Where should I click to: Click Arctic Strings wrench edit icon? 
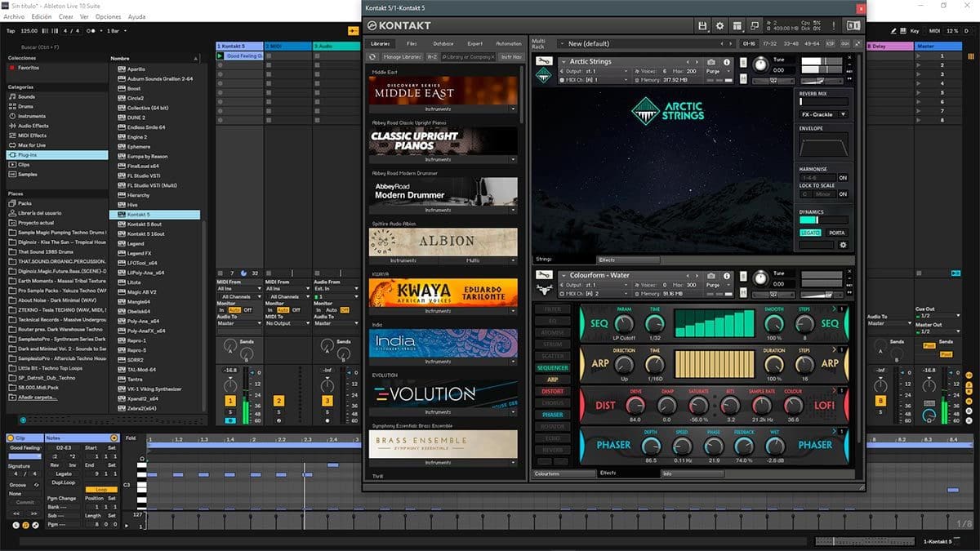tap(542, 61)
